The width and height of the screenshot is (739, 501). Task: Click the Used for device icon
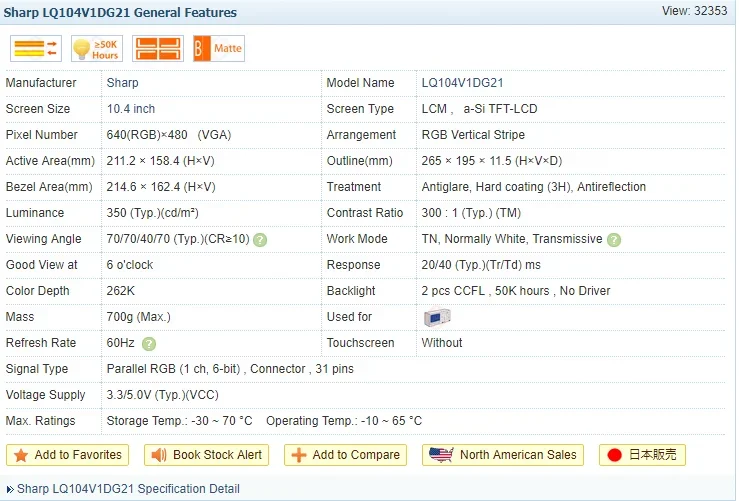[x=437, y=317]
